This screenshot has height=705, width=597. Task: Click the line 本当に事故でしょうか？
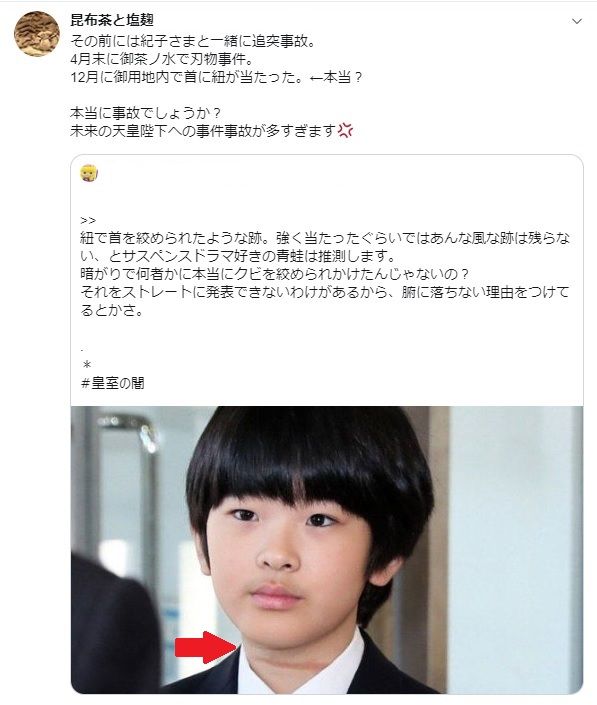(145, 112)
